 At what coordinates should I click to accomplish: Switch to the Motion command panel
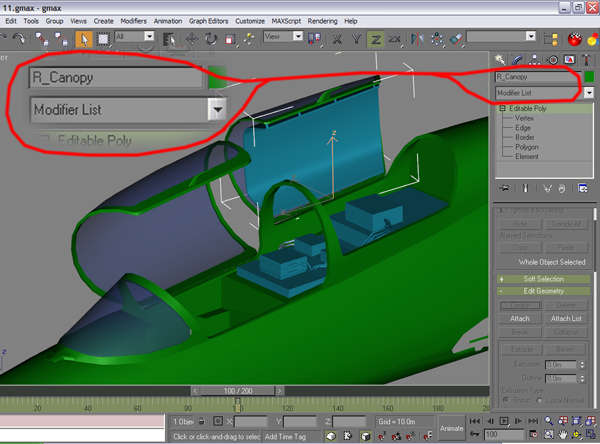pyautogui.click(x=553, y=59)
